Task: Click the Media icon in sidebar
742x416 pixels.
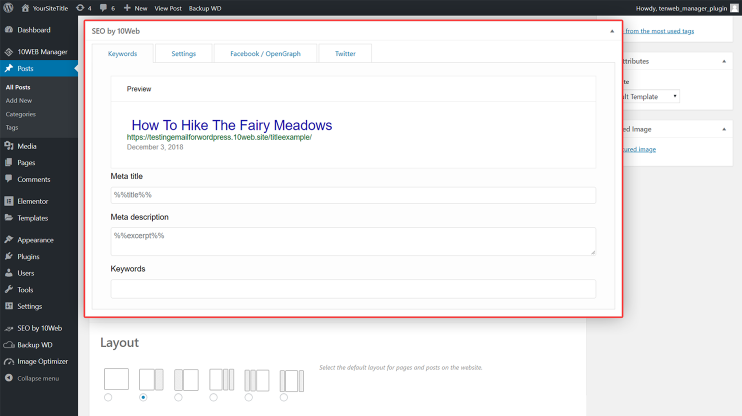Action: pos(9,146)
